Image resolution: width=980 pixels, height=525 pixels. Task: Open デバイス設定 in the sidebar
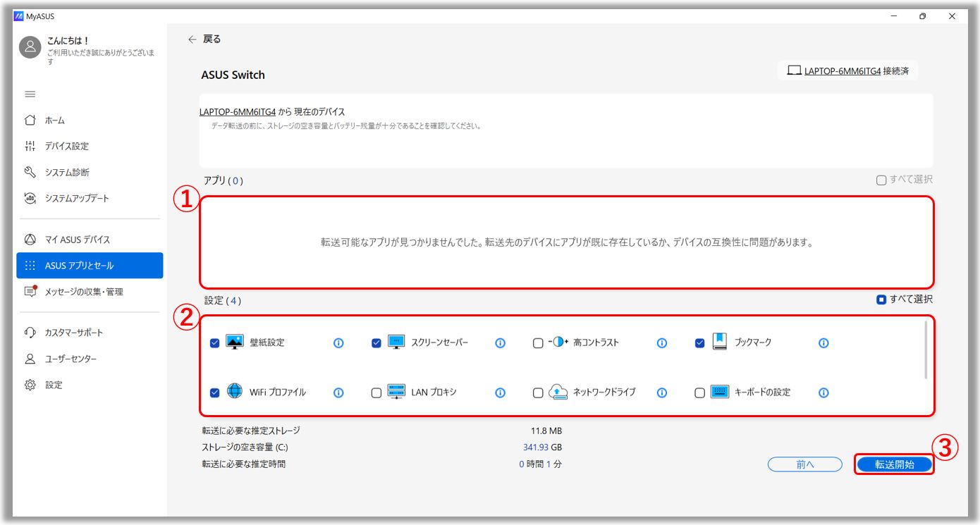point(57,147)
